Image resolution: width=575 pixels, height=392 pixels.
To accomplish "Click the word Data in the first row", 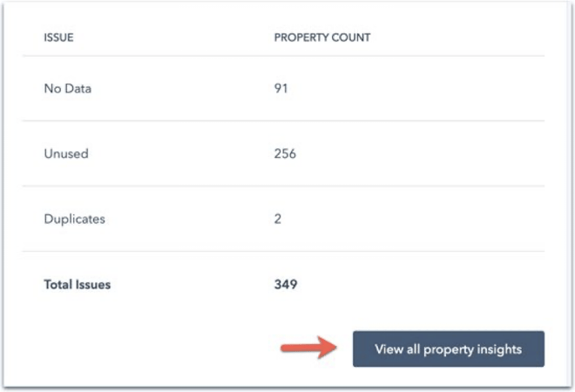I will 78,88.
